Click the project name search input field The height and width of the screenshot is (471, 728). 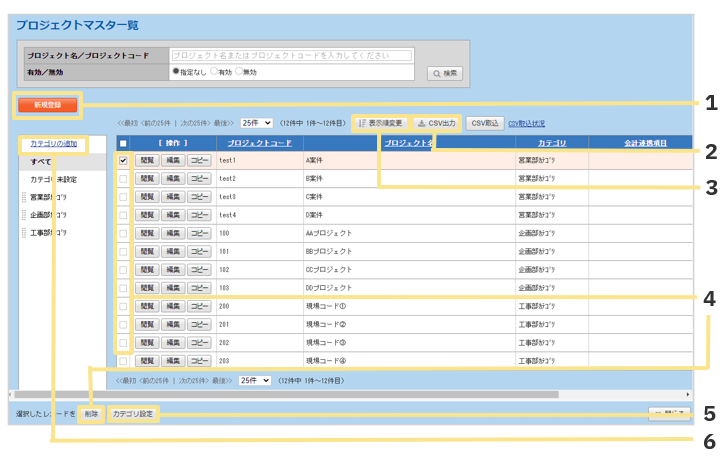tap(290, 55)
